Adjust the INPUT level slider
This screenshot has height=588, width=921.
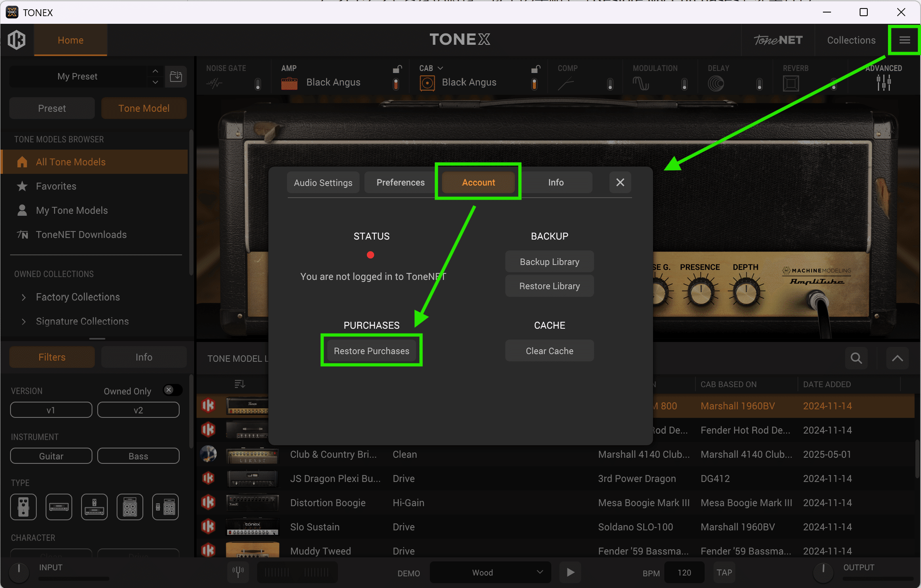[x=73, y=578]
